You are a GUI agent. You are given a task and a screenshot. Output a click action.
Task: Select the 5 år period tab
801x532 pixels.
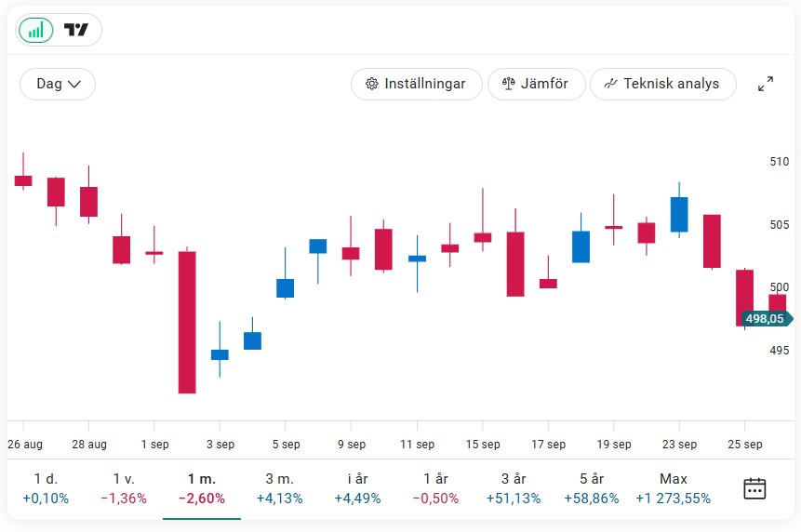coord(592,488)
